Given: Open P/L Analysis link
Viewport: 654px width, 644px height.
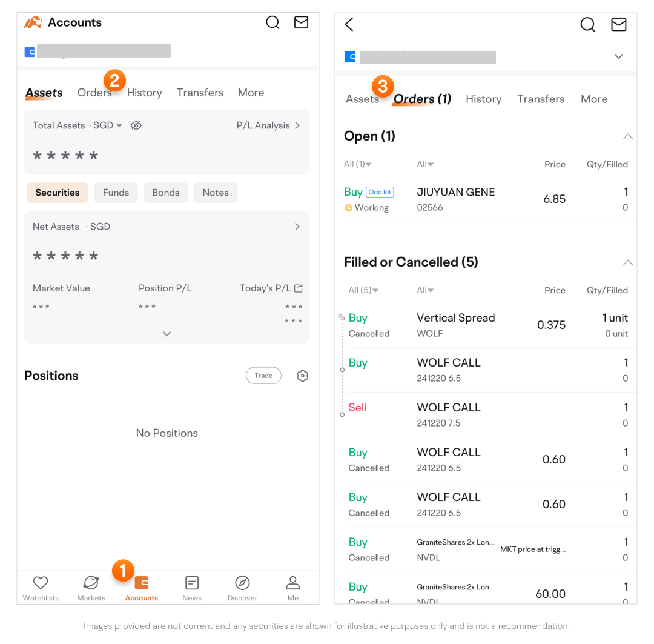Looking at the screenshot, I should pos(268,125).
